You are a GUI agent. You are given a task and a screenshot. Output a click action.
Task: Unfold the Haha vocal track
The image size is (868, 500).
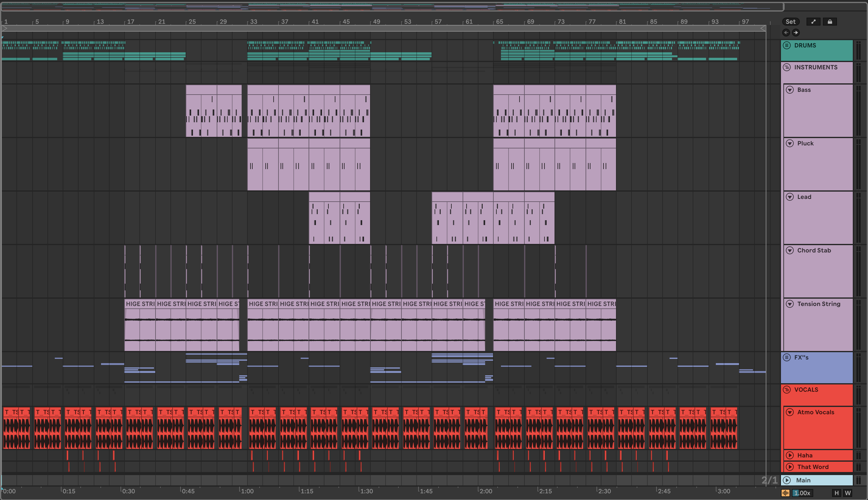(x=790, y=455)
